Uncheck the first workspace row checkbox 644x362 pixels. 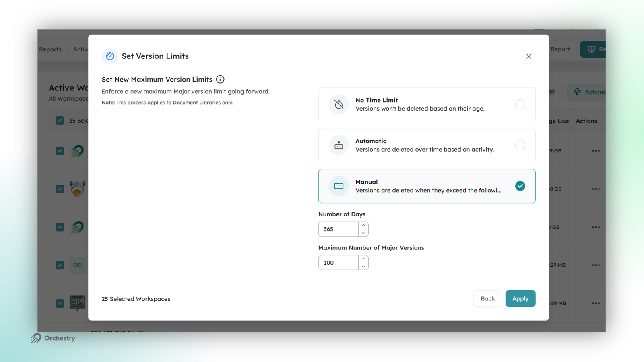point(60,151)
